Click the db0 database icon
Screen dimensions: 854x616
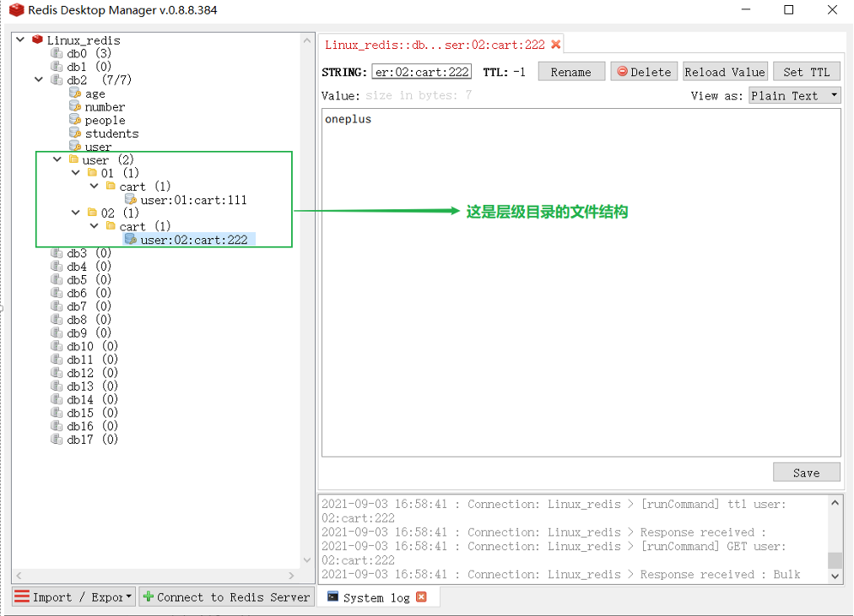(56, 53)
